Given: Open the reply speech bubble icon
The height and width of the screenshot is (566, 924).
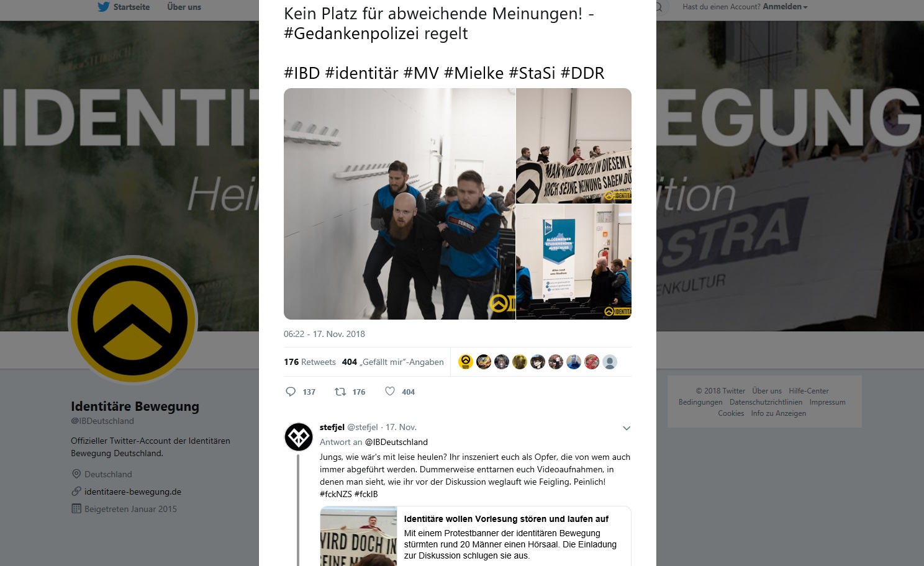Looking at the screenshot, I should (291, 392).
